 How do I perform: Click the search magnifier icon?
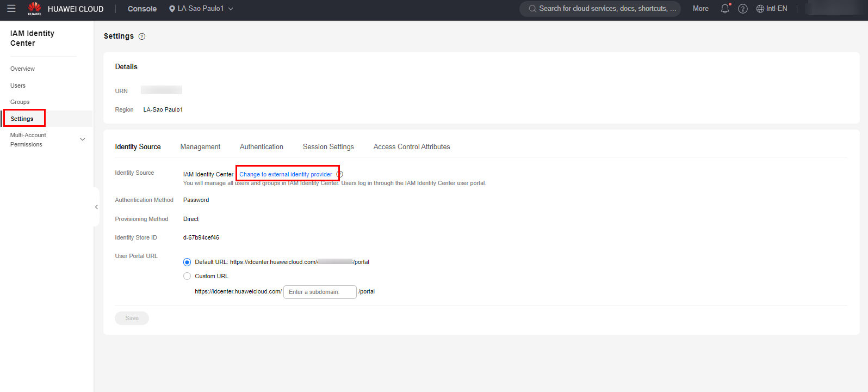tap(532, 9)
